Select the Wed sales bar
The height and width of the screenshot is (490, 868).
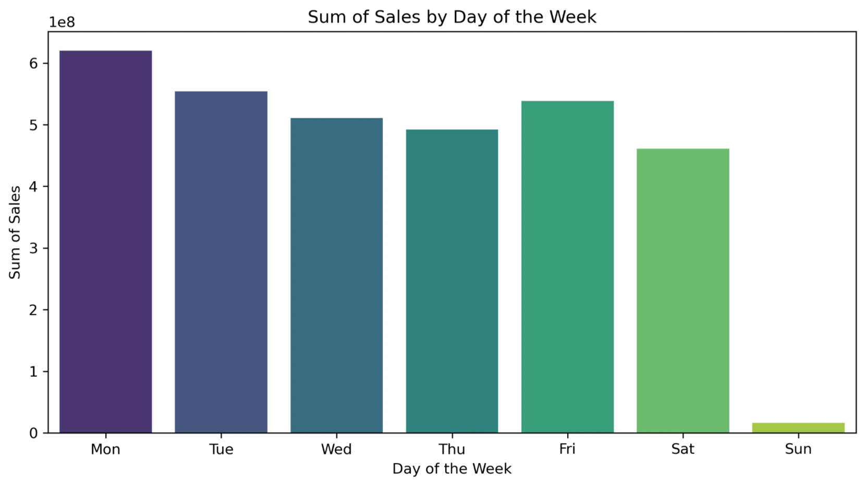336,275
